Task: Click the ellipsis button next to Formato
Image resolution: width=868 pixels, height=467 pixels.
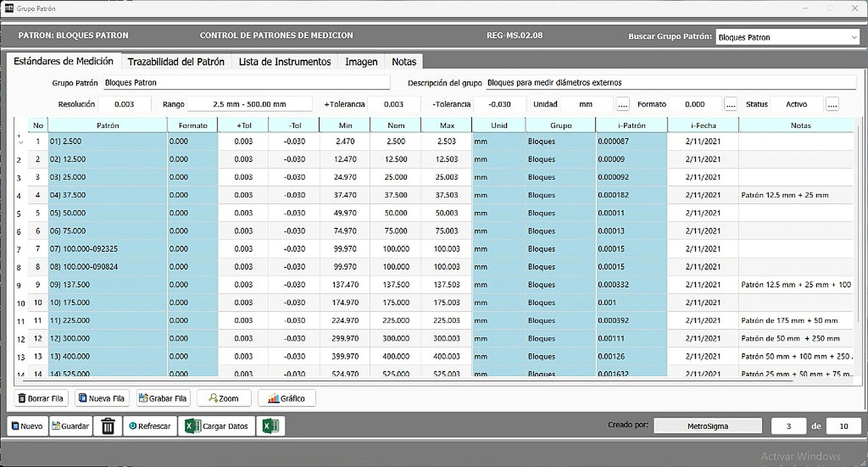Action: point(731,104)
